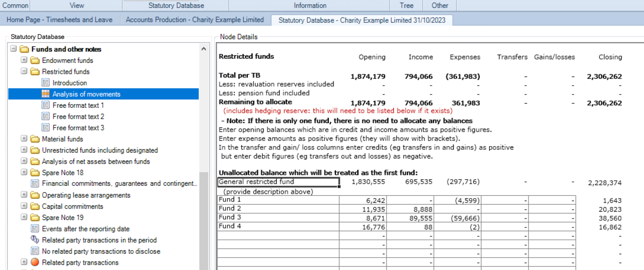Screen dimensions: 644x270
Task: Expand the Spare Note 19 folder
Action: click(24, 218)
